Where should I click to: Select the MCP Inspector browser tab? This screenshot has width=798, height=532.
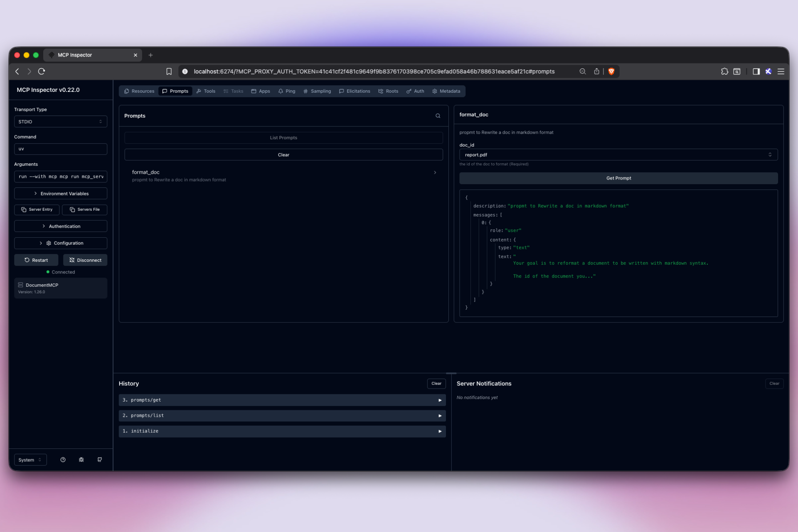click(x=92, y=55)
